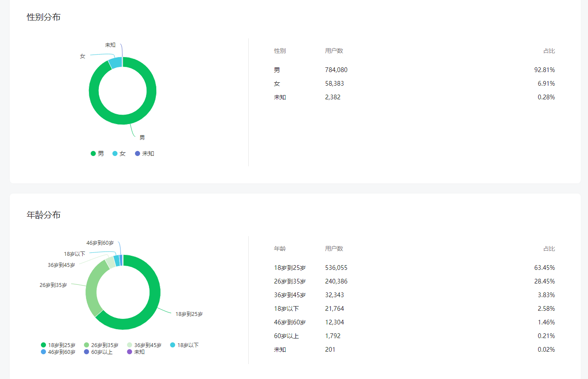Click the percentage 6.91%

546,84
